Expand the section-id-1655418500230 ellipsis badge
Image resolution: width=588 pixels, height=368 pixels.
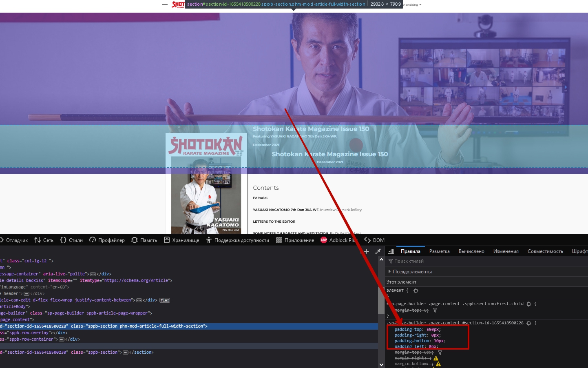pyautogui.click(x=126, y=352)
